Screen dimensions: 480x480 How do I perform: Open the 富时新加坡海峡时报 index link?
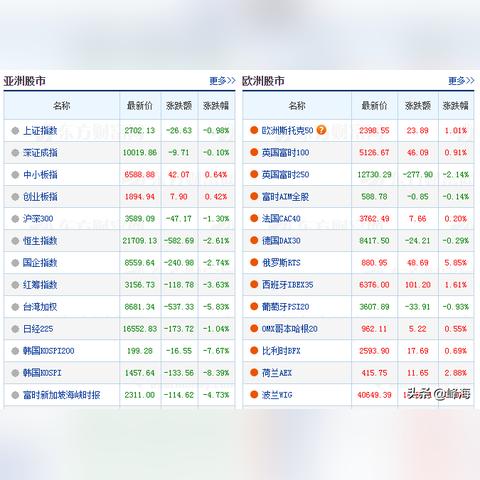(x=62, y=395)
